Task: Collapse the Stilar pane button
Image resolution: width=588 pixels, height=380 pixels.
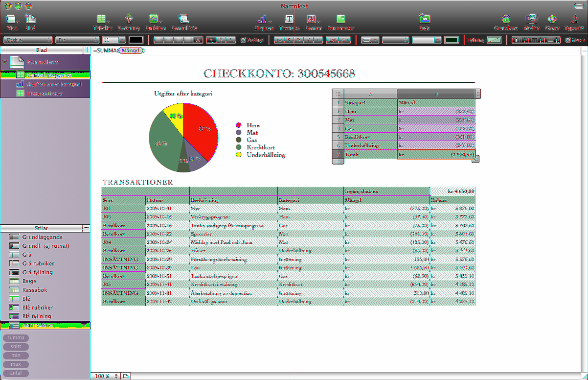Action: coord(86,228)
